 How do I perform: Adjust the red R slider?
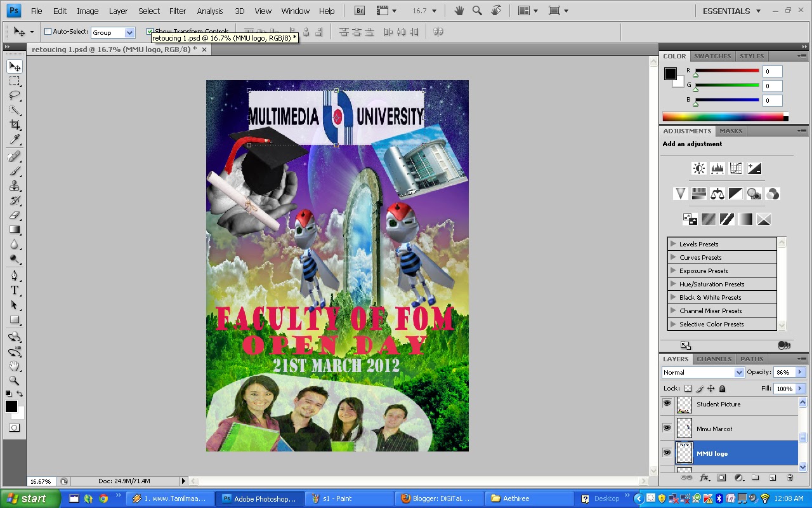(x=695, y=75)
